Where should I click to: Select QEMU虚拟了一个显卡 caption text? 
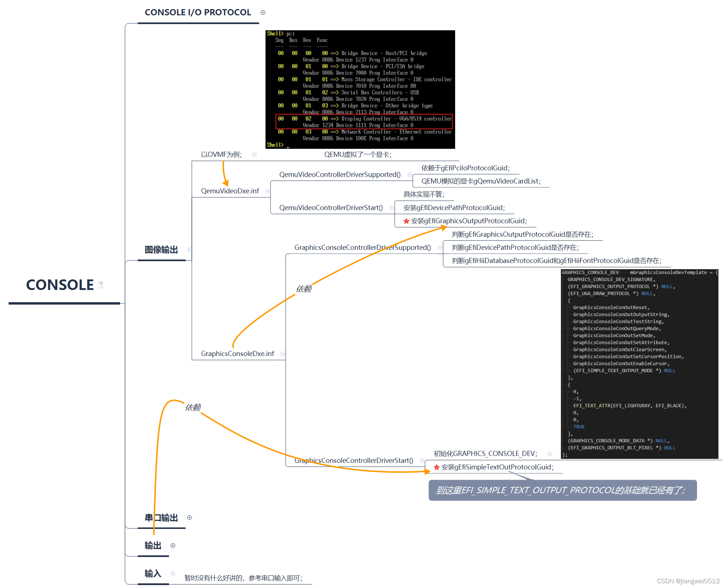(x=358, y=155)
